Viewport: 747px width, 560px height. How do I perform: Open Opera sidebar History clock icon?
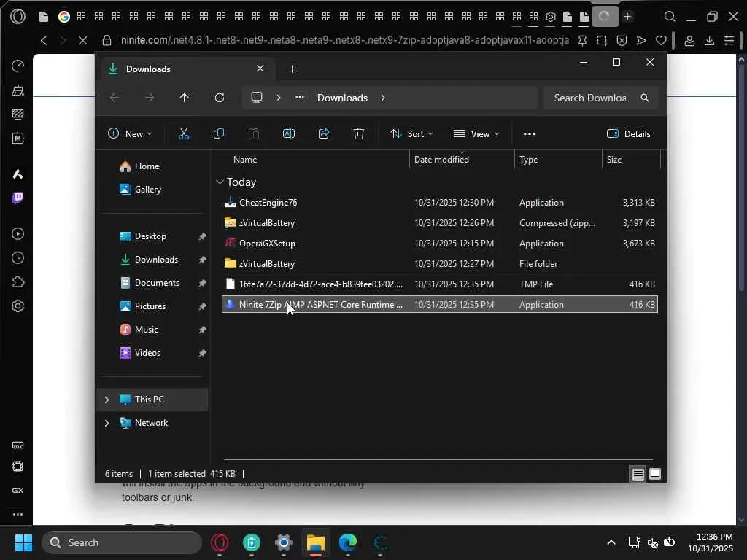[18, 257]
